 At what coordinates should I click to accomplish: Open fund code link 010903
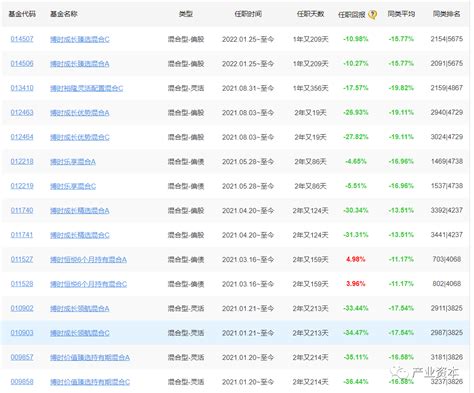tap(22, 333)
